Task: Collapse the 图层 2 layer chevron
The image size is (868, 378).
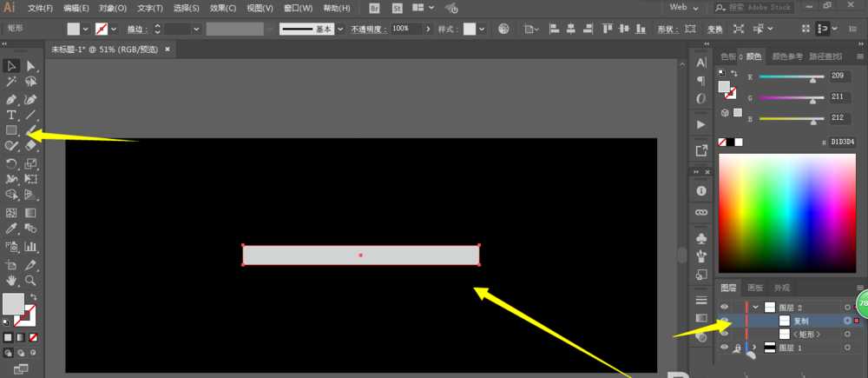Action: point(755,307)
